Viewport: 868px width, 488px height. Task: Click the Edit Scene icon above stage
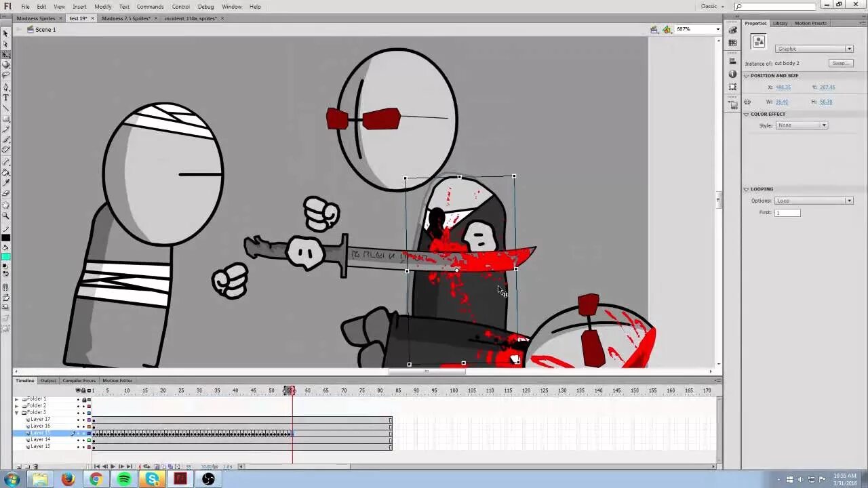click(654, 29)
